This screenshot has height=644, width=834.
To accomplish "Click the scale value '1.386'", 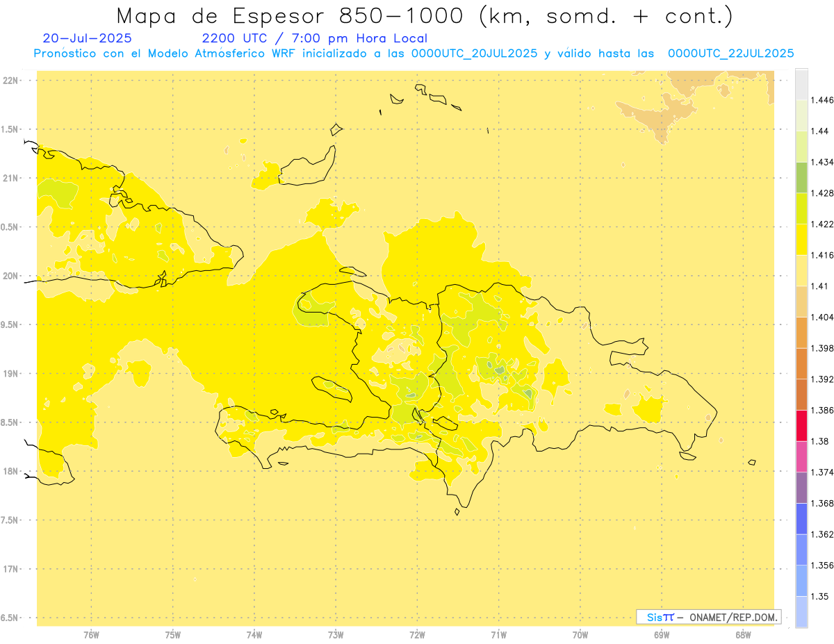I will [x=822, y=410].
